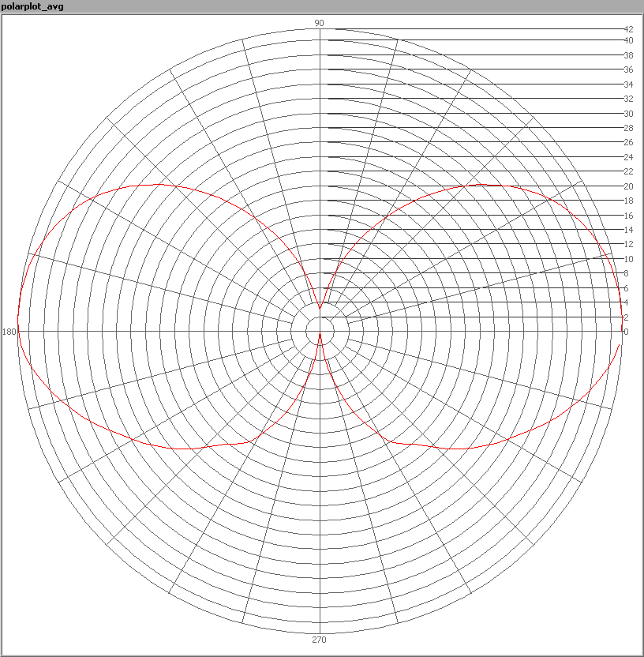Select the 30 radial scale label
This screenshot has height=657, width=644.
(628, 114)
